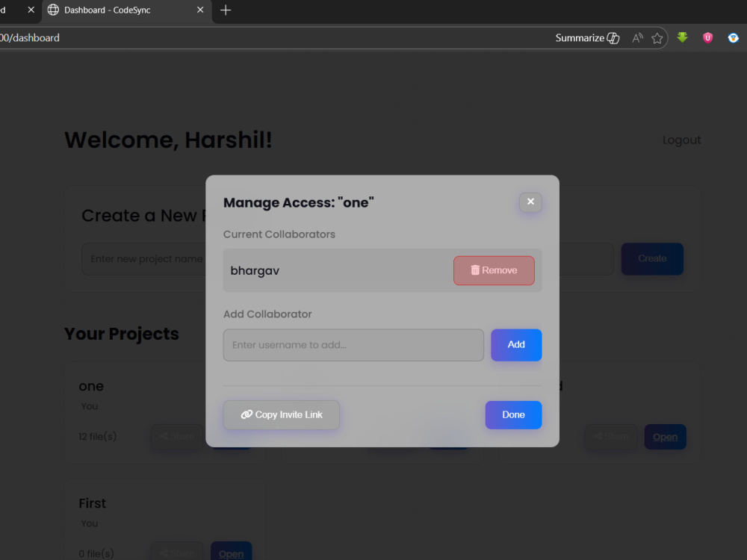Share the First project
The width and height of the screenshot is (747, 560).
pos(177,553)
